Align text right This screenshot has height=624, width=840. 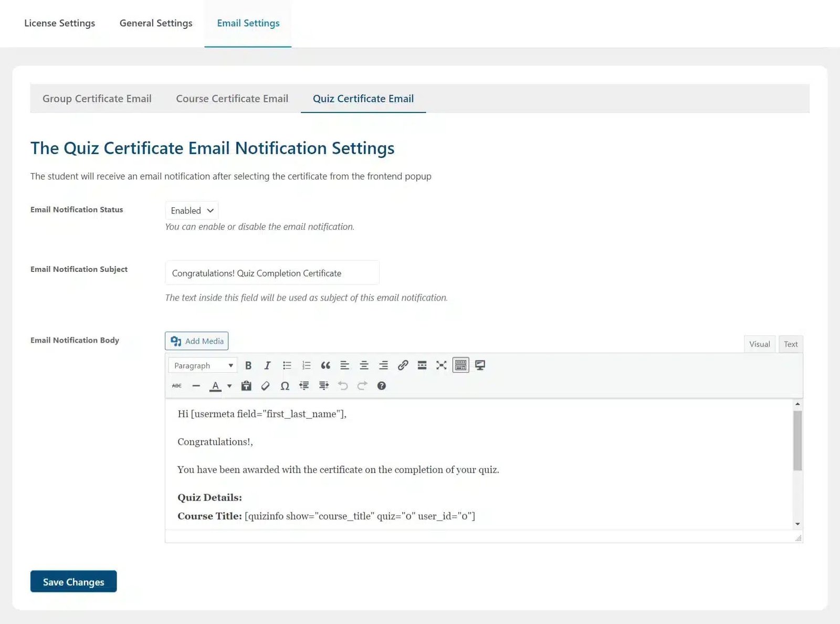383,365
